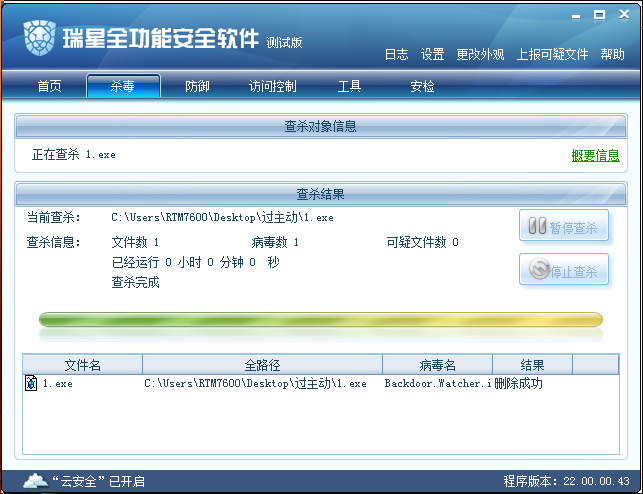
Task: Click the 查杀结果 section header
Action: pyautogui.click(x=321, y=194)
